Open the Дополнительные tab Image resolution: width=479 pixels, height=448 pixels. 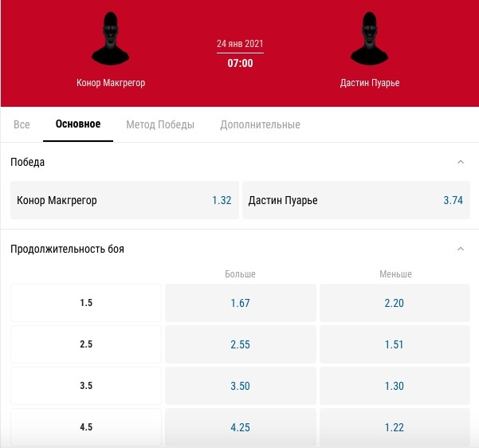coord(260,124)
